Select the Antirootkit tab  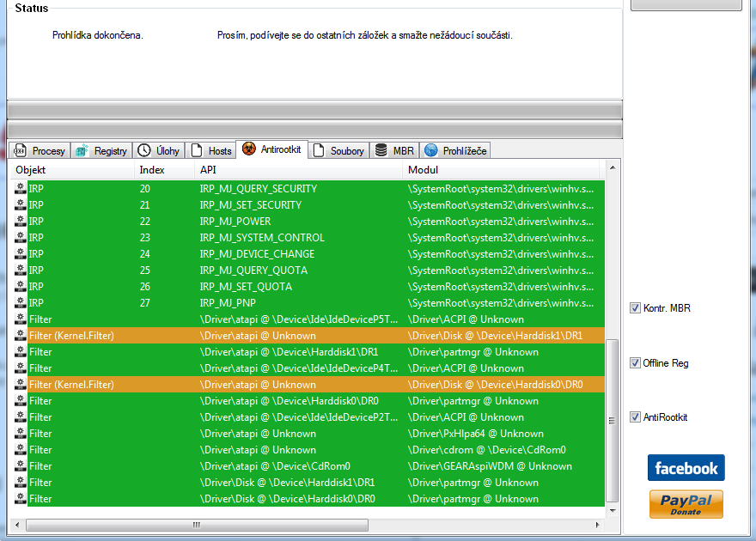(x=272, y=149)
